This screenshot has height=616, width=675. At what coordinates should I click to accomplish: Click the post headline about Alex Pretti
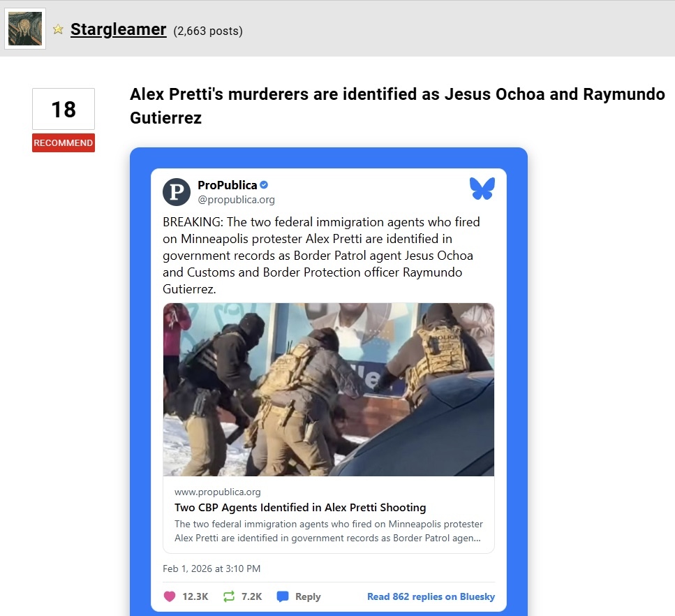[x=397, y=106]
